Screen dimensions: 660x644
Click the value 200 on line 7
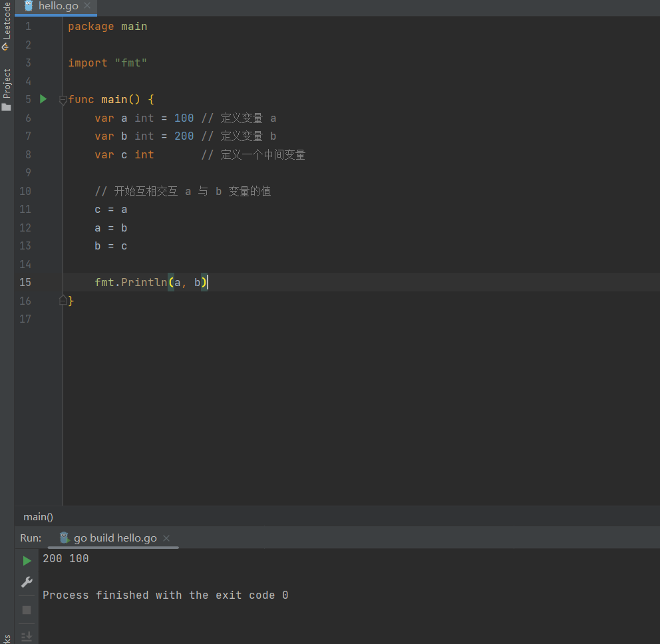(x=184, y=136)
